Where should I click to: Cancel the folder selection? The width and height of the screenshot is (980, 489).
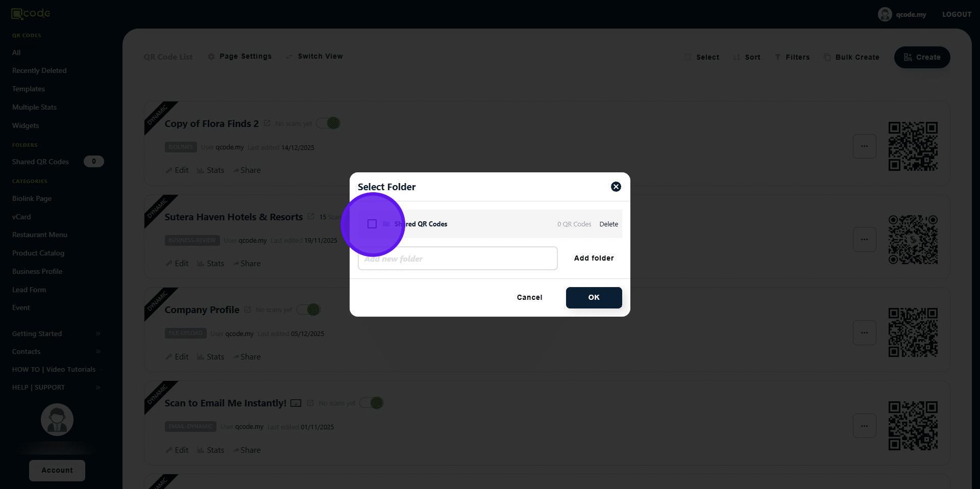click(529, 297)
